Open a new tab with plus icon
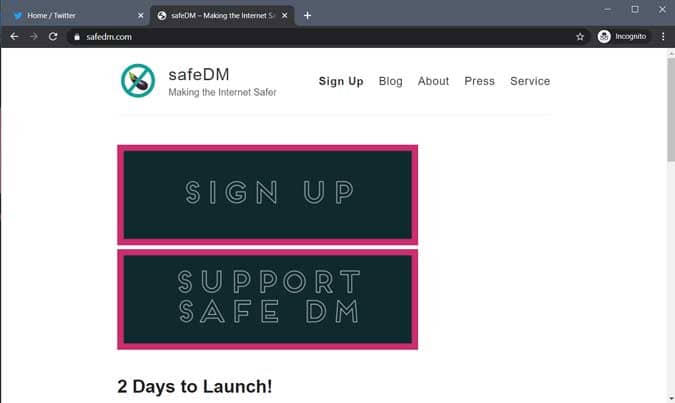The image size is (675, 403). tap(307, 16)
